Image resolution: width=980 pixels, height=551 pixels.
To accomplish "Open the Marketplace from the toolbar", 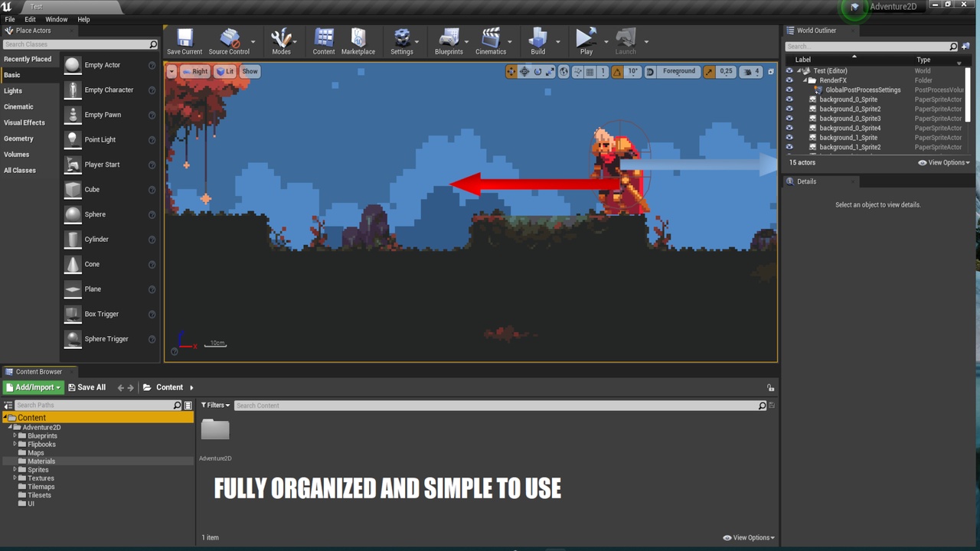I will [x=358, y=41].
